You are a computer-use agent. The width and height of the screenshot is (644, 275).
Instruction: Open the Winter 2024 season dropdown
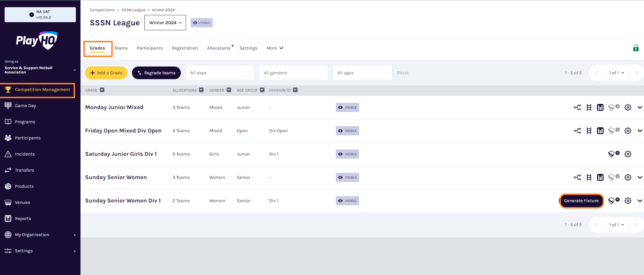pos(165,23)
